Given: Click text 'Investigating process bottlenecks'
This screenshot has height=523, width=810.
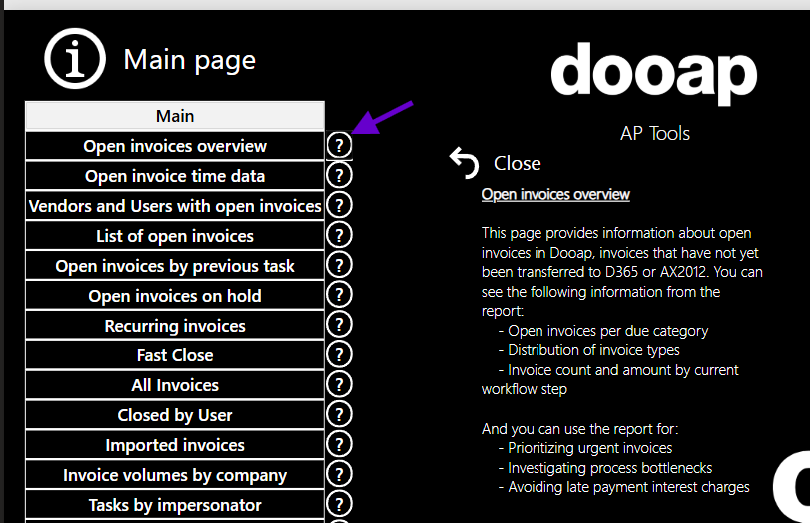Looking at the screenshot, I should point(610,468).
